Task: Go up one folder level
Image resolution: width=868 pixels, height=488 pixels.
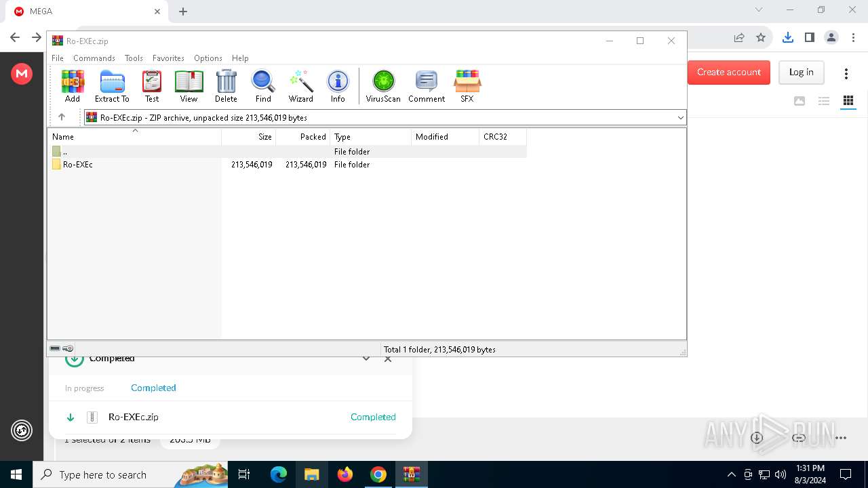Action: click(x=62, y=117)
